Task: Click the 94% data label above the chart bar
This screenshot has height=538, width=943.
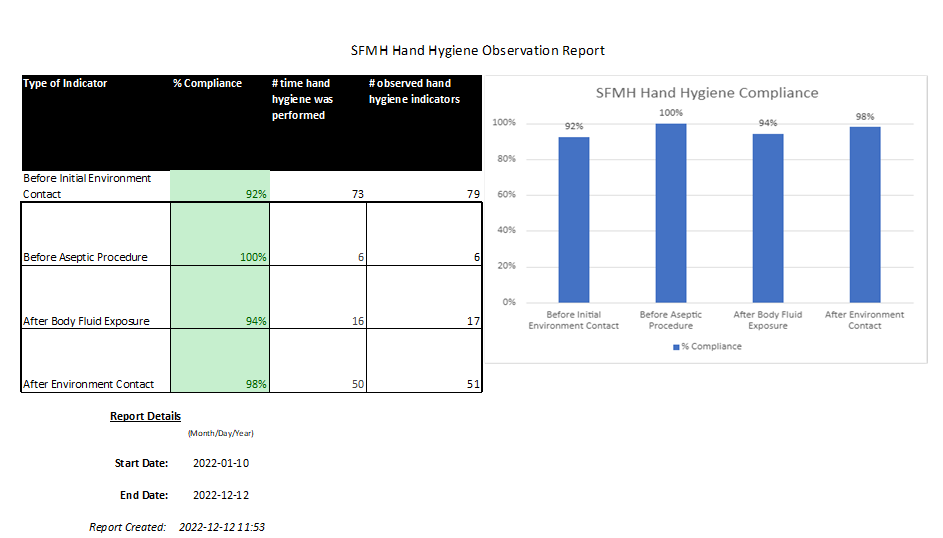Action: pyautogui.click(x=768, y=123)
